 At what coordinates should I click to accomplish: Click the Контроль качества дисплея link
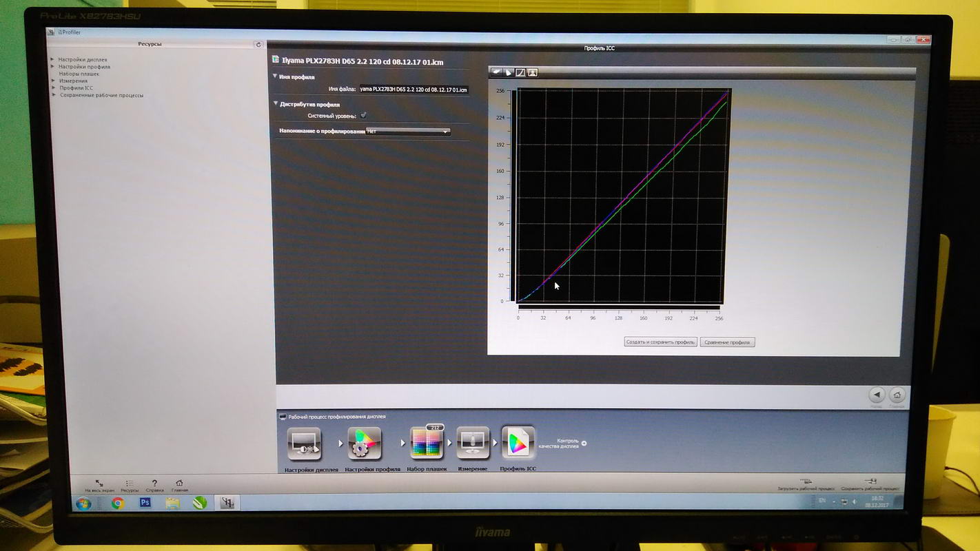coord(558,443)
